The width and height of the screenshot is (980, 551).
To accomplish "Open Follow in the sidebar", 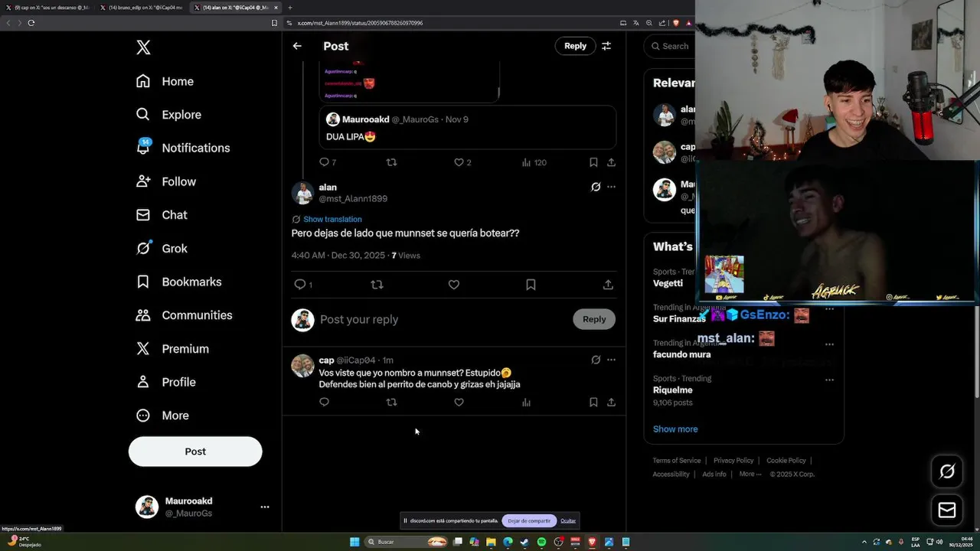I will pos(165,181).
